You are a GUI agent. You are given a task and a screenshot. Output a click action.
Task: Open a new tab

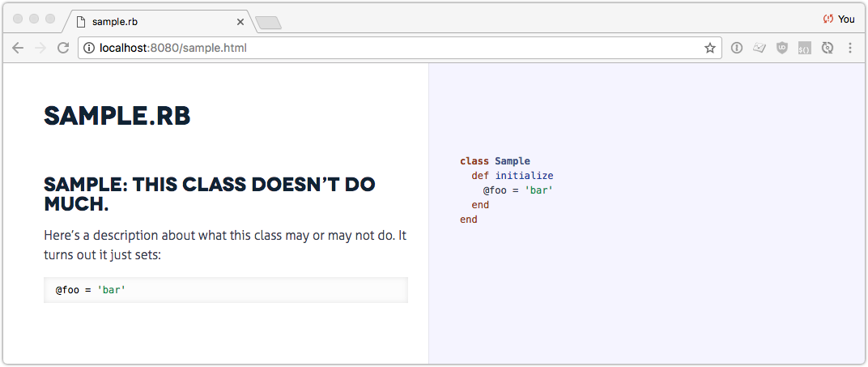[269, 23]
